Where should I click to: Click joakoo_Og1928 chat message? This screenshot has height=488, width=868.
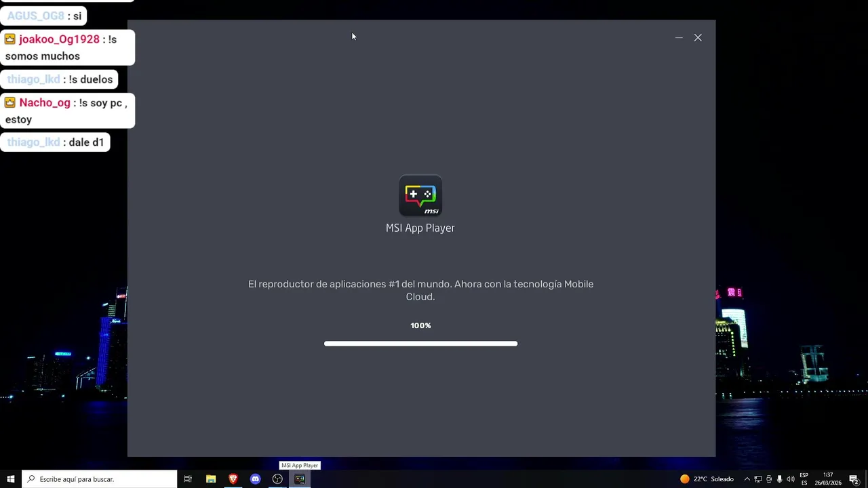pyautogui.click(x=68, y=47)
